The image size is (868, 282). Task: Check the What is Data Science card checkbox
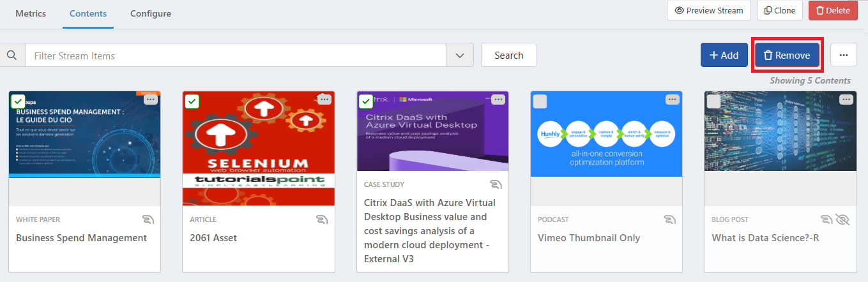(x=713, y=101)
